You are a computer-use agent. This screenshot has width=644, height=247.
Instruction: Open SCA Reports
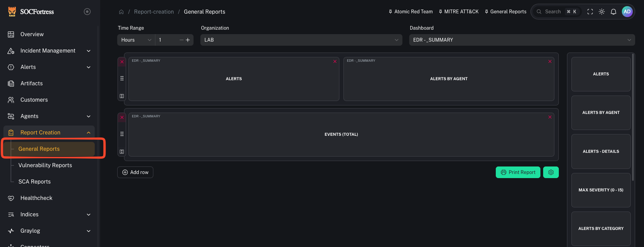pos(34,181)
